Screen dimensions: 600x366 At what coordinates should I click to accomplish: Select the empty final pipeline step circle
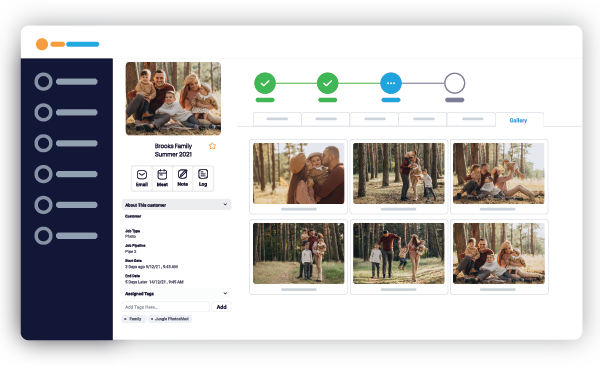pos(455,83)
